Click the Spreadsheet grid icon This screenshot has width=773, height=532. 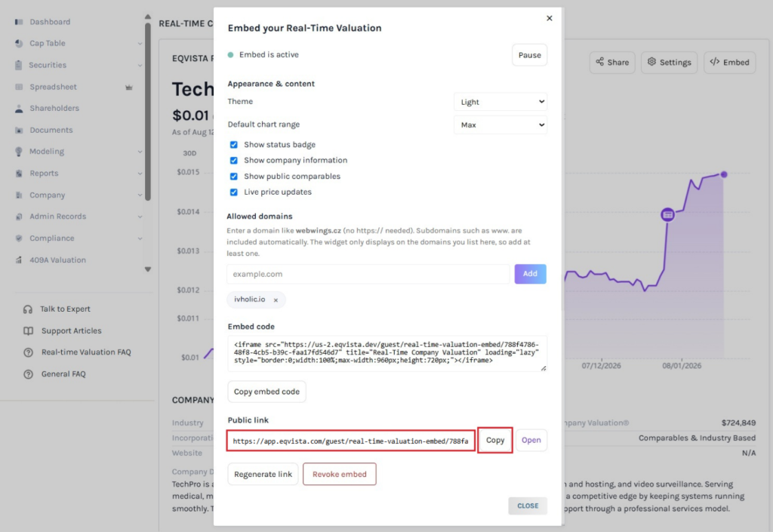[19, 88]
